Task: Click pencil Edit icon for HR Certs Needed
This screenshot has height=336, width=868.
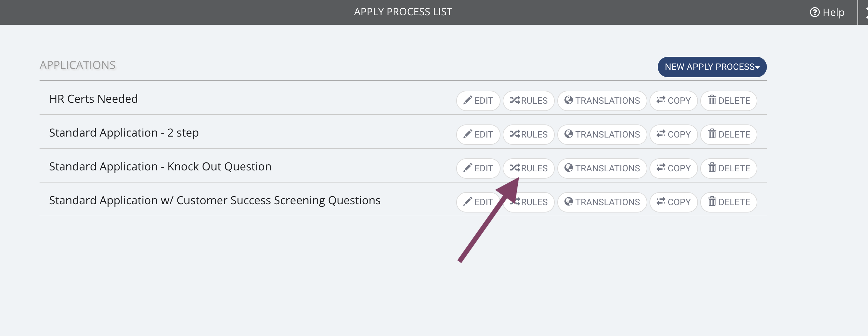Action: (467, 100)
